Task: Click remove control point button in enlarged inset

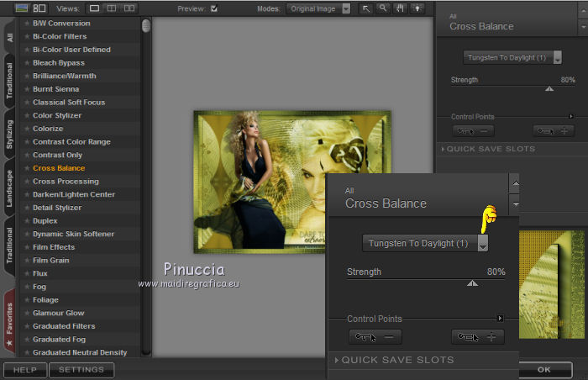Action: (375, 337)
